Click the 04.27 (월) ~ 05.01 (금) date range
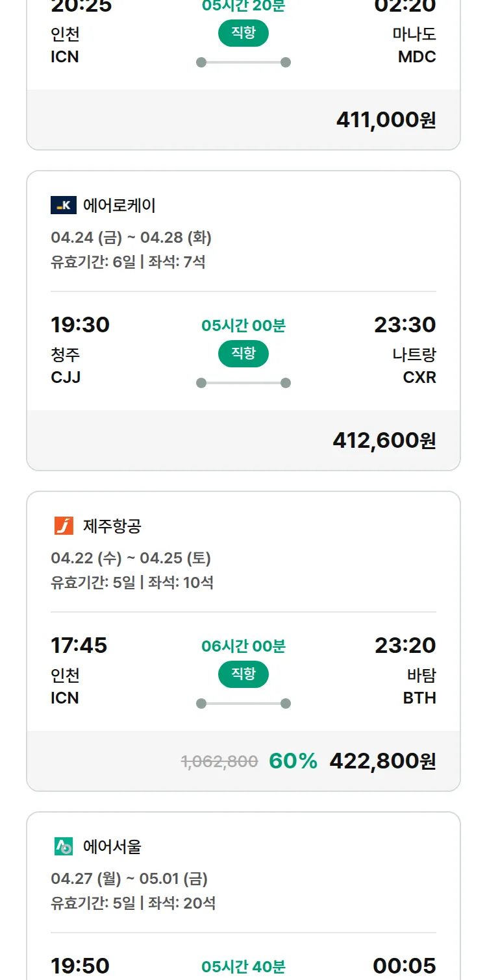 click(x=129, y=879)
